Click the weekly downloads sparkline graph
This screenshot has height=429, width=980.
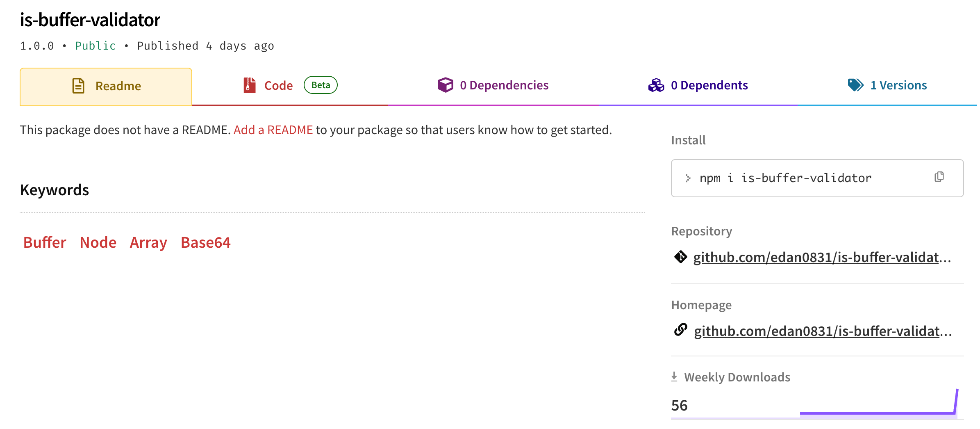pyautogui.click(x=877, y=406)
